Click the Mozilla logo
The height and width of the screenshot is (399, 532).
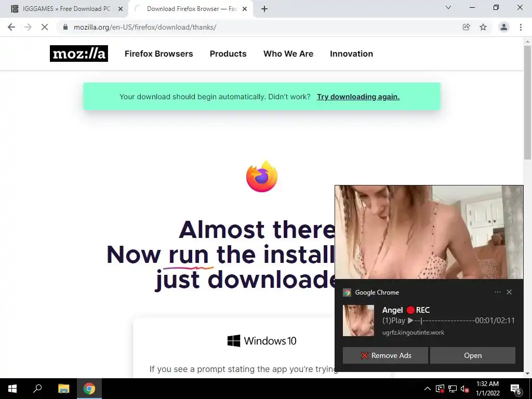click(79, 54)
